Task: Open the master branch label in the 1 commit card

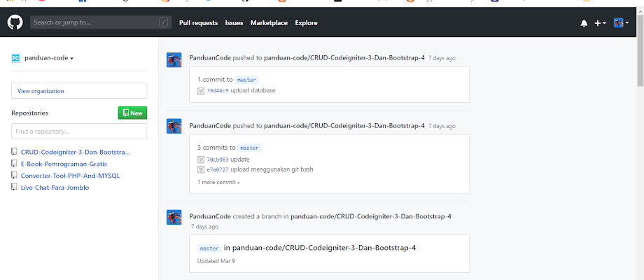Action: (x=247, y=80)
